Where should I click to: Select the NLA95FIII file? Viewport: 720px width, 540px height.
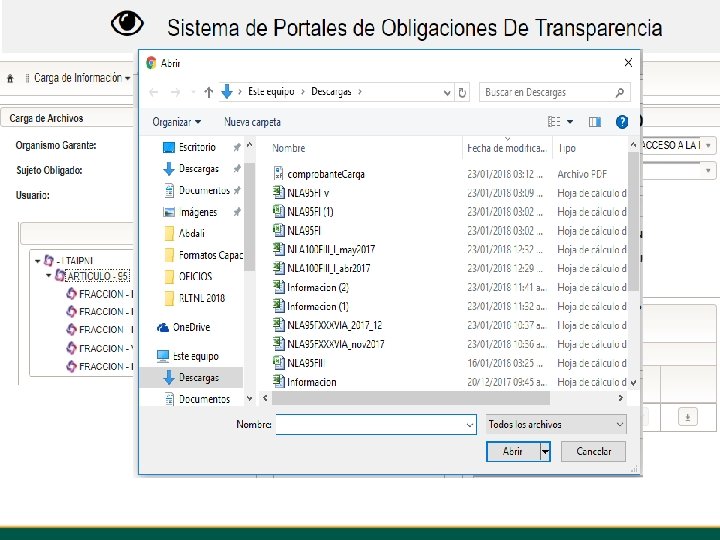[x=306, y=363]
